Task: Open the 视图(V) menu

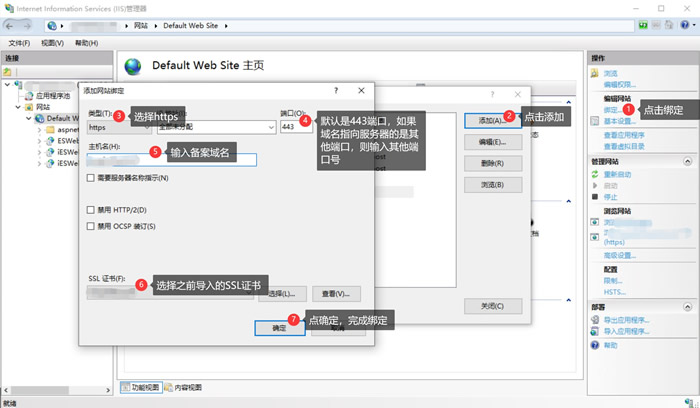Action: coord(53,44)
